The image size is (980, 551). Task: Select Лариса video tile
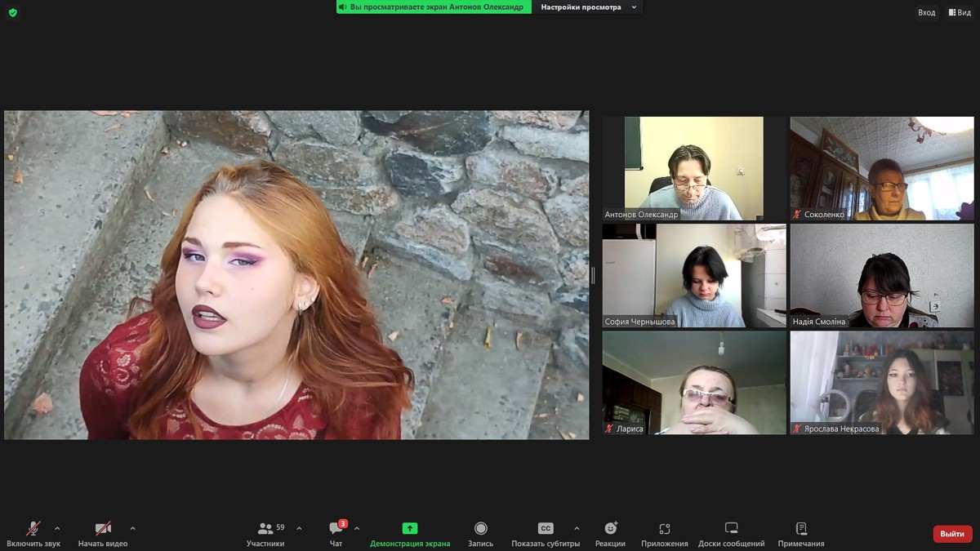click(694, 383)
